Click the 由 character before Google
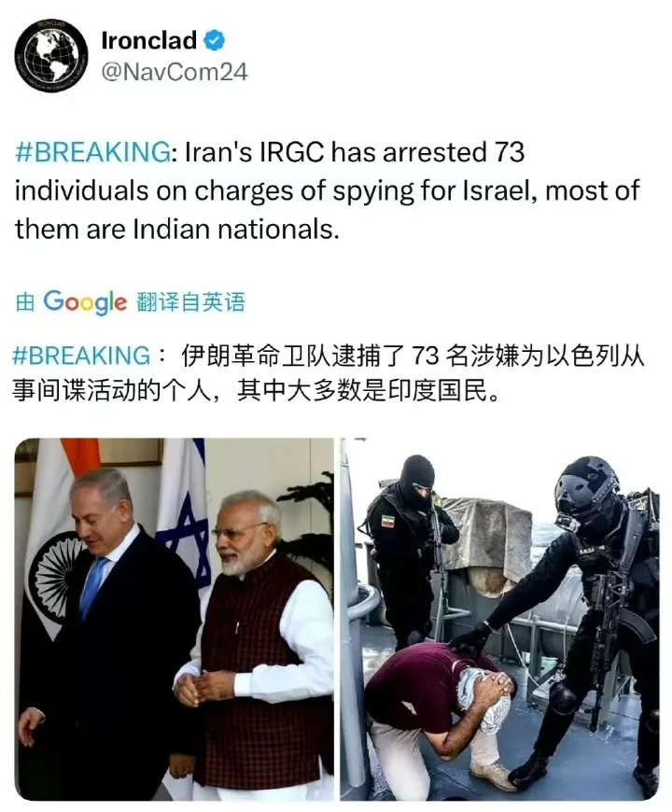This screenshot has width=672, height=812. tap(25, 301)
